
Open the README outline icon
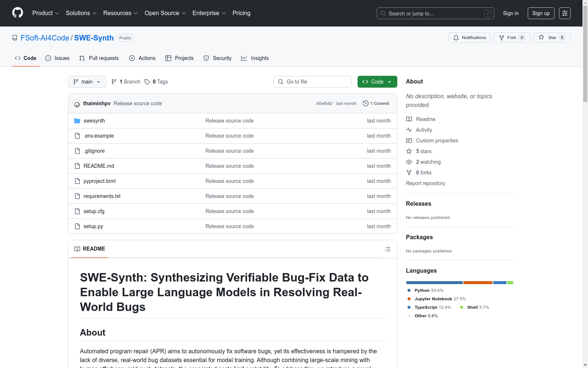pyautogui.click(x=387, y=249)
